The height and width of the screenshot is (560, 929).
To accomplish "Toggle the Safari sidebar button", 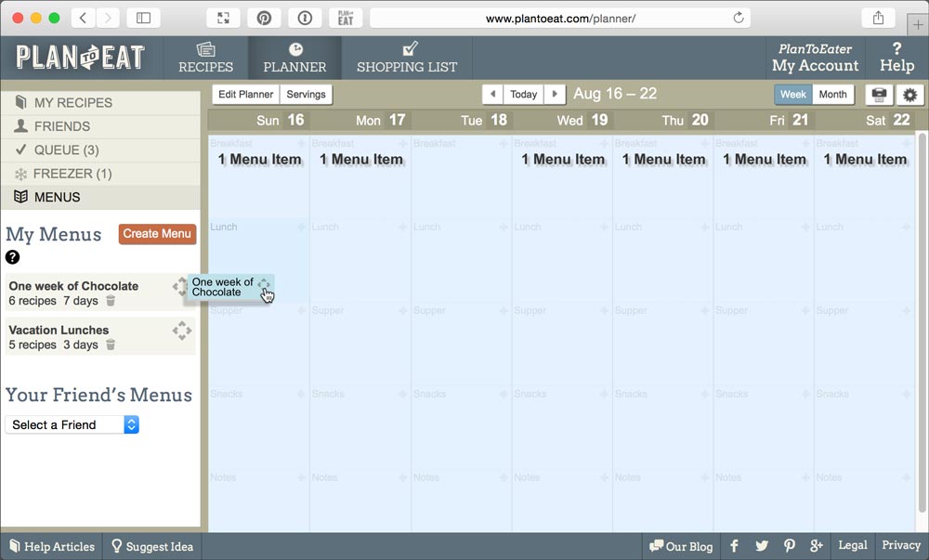I will pyautogui.click(x=143, y=18).
